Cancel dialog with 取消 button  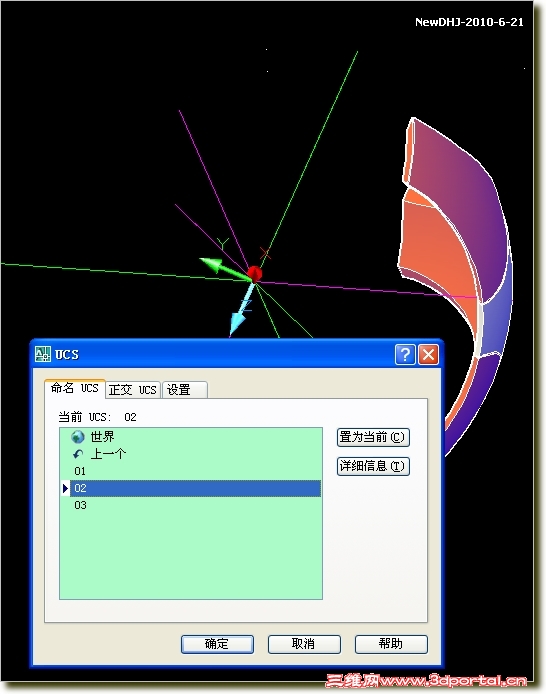pos(304,644)
